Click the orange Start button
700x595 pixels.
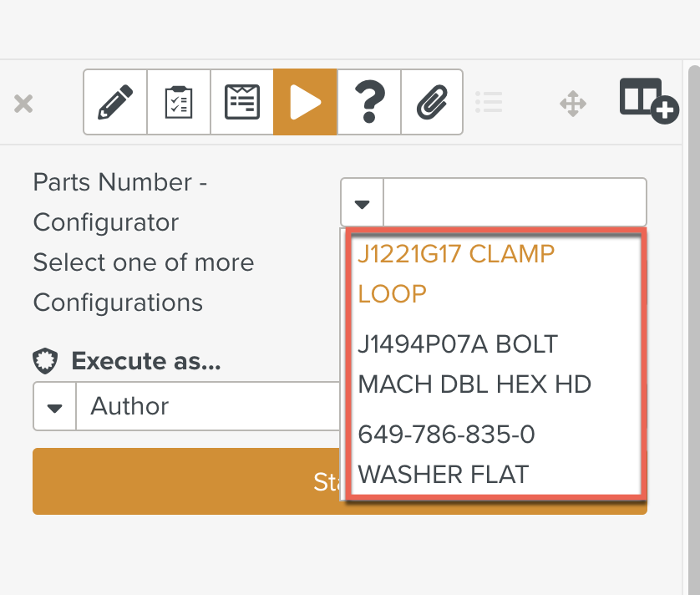(185, 481)
